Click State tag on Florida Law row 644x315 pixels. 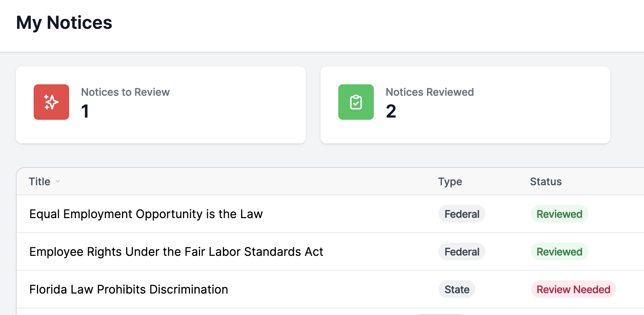point(457,289)
